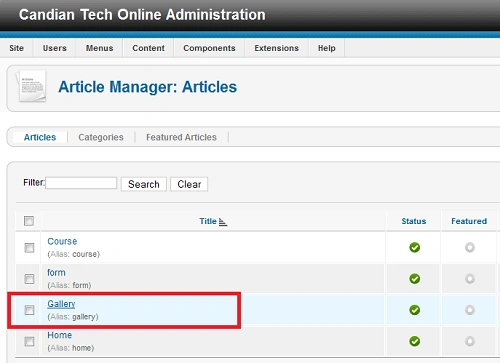Click the Clear filter button
This screenshot has height=363, width=500.
189,184
